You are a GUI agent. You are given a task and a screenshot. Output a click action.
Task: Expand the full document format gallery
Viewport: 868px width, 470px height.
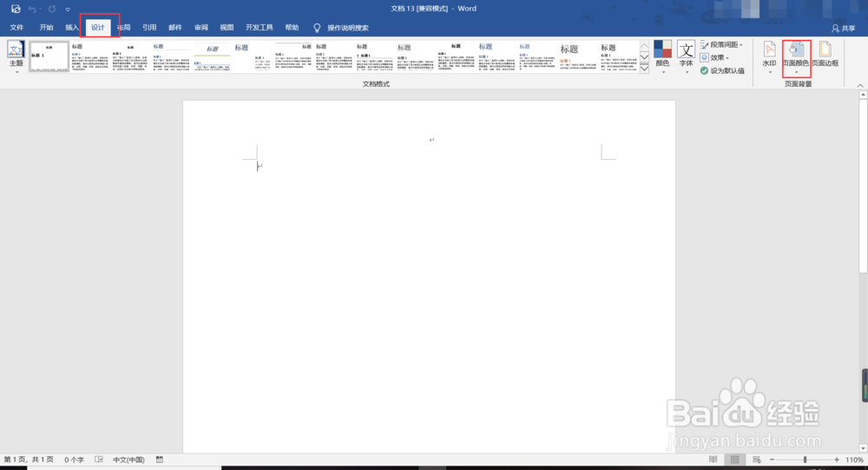(644, 69)
